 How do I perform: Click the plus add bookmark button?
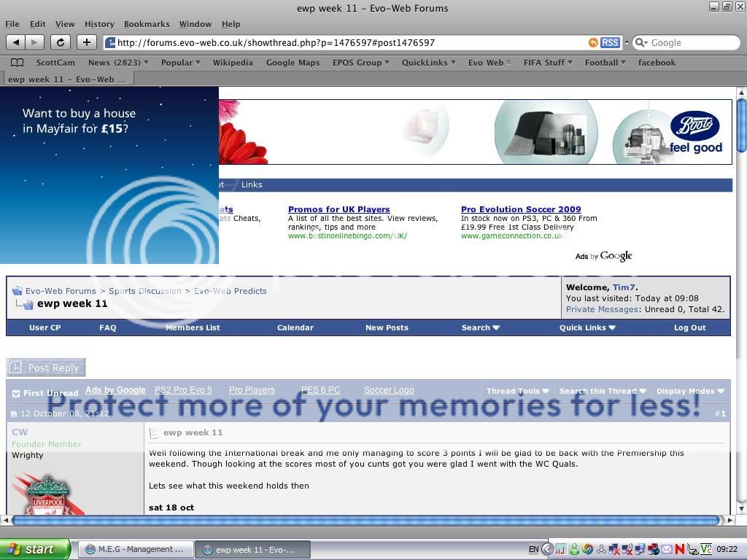click(x=87, y=42)
